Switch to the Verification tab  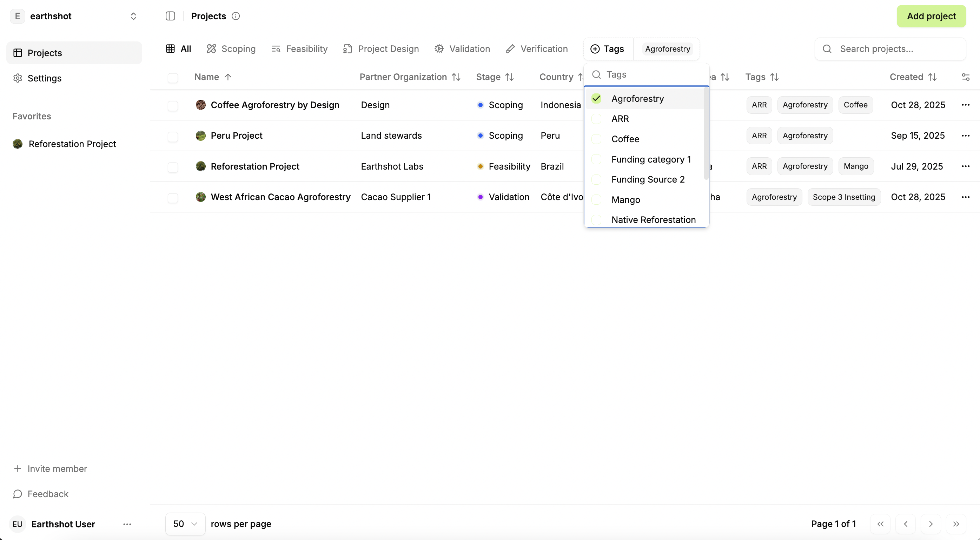click(536, 49)
